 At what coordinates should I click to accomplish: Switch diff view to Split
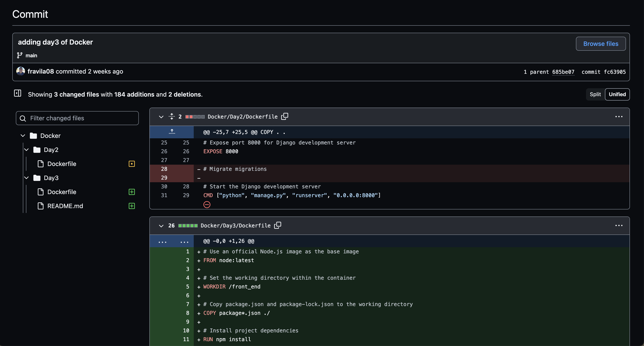[x=595, y=94]
